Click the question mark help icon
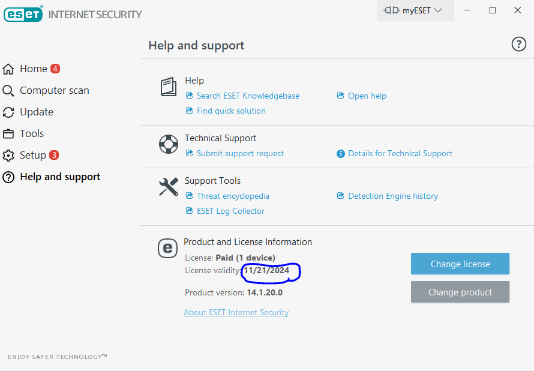This screenshot has height=372, width=534. [519, 44]
